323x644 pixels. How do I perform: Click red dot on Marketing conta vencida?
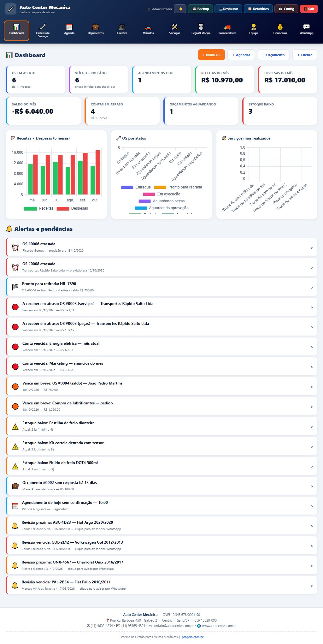click(15, 367)
